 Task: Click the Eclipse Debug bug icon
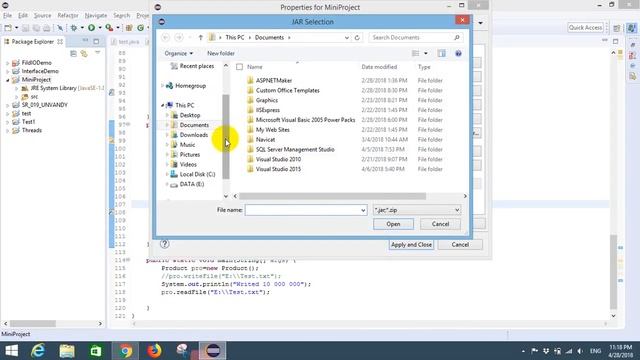coord(74,28)
